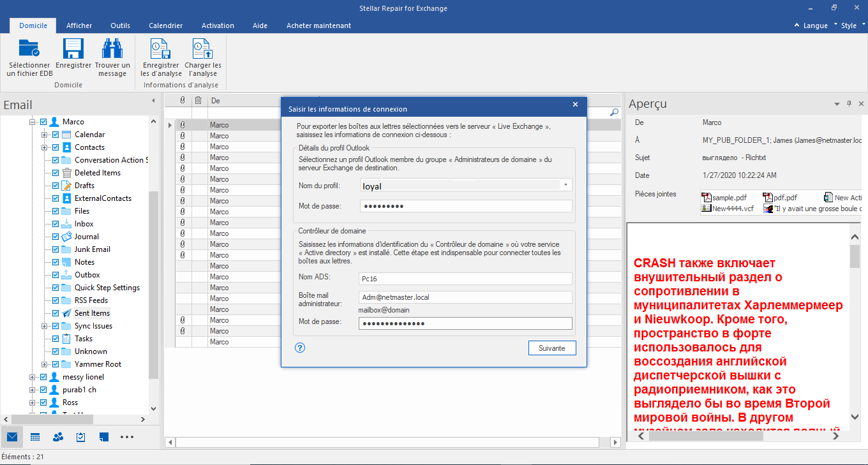This screenshot has width=868, height=465.
Task: Switch to the Outils tab
Action: [x=120, y=26]
